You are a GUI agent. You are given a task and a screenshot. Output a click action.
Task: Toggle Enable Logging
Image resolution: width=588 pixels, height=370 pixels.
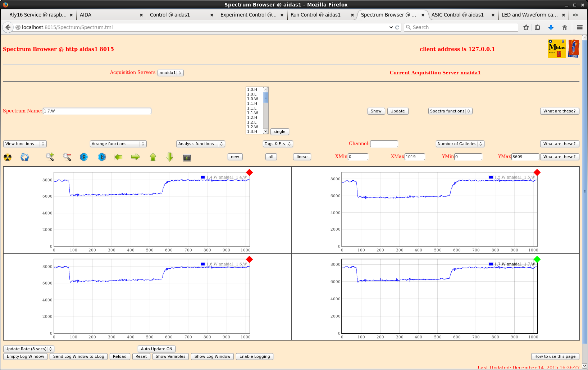click(x=255, y=356)
